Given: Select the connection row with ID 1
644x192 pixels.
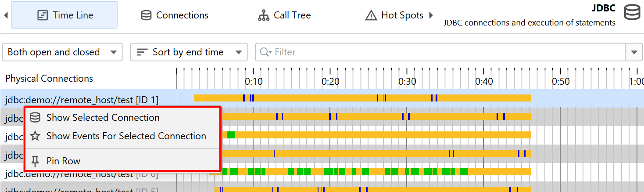Looking at the screenshot, I should 82,100.
